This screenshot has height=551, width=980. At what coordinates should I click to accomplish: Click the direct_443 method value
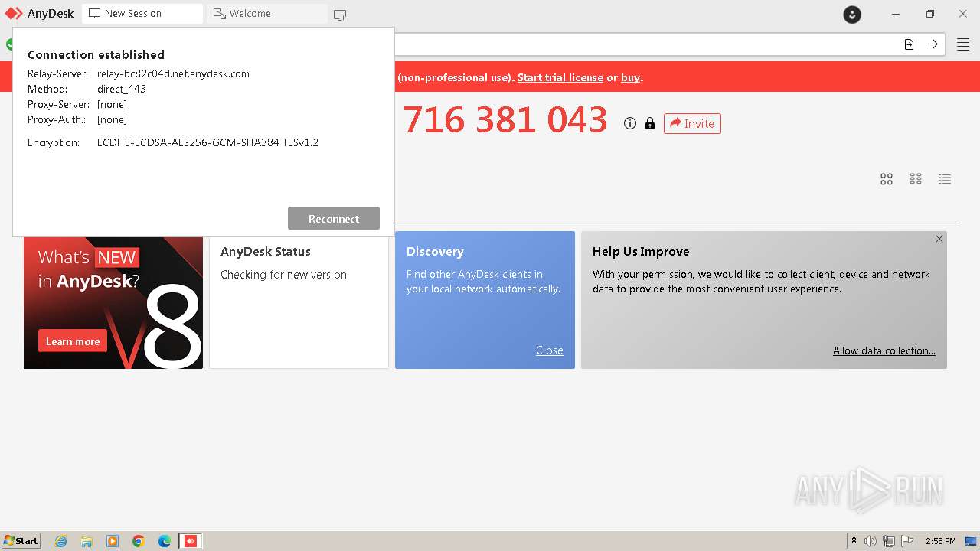click(122, 89)
